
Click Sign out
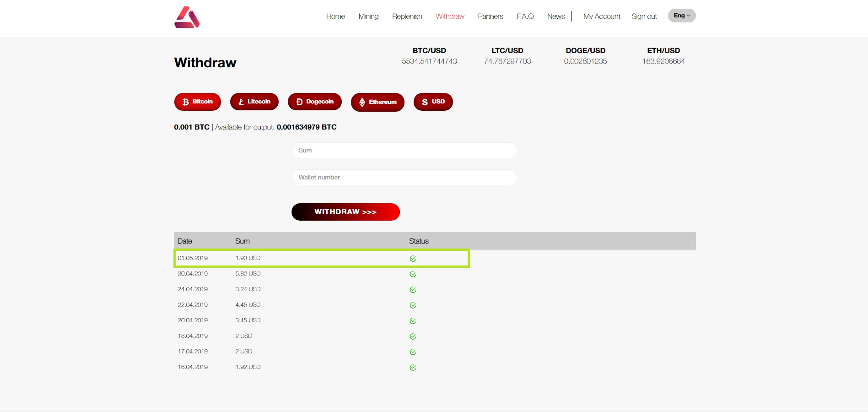[x=644, y=16]
